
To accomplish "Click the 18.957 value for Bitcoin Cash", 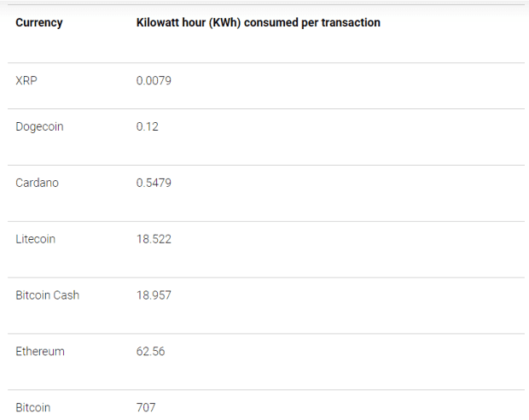I will (154, 295).
